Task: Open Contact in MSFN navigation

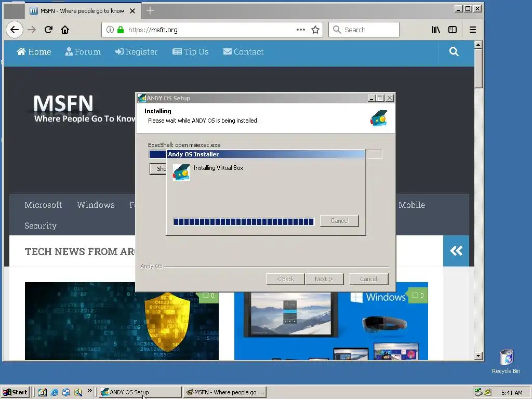Action: pos(243,51)
